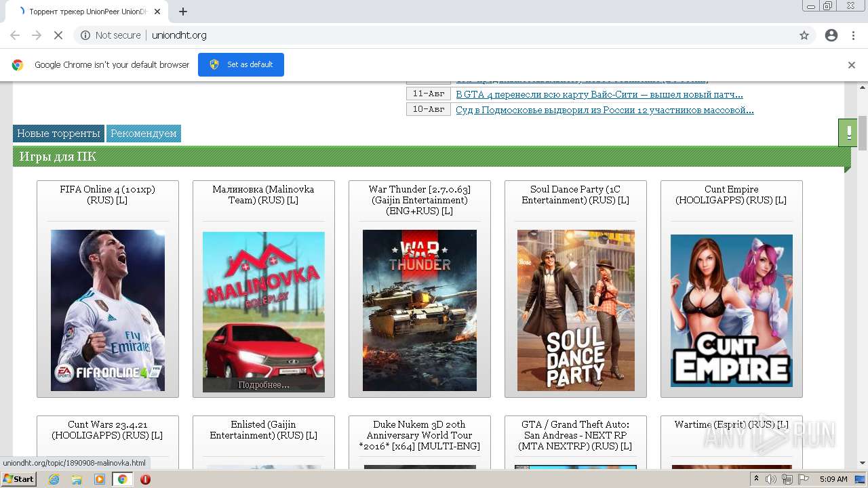This screenshot has height=488, width=868.
Task: Bookmark this page with the star icon
Action: click(x=804, y=35)
